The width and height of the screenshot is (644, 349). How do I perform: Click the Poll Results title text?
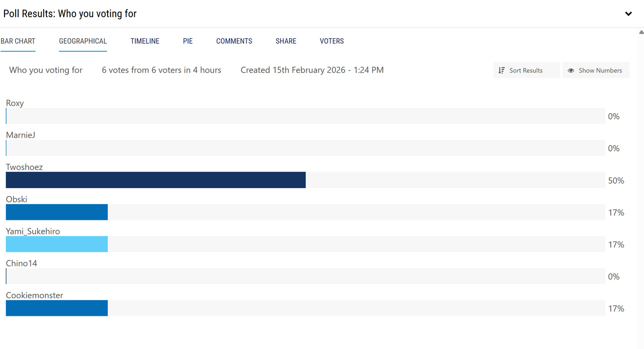tap(70, 14)
